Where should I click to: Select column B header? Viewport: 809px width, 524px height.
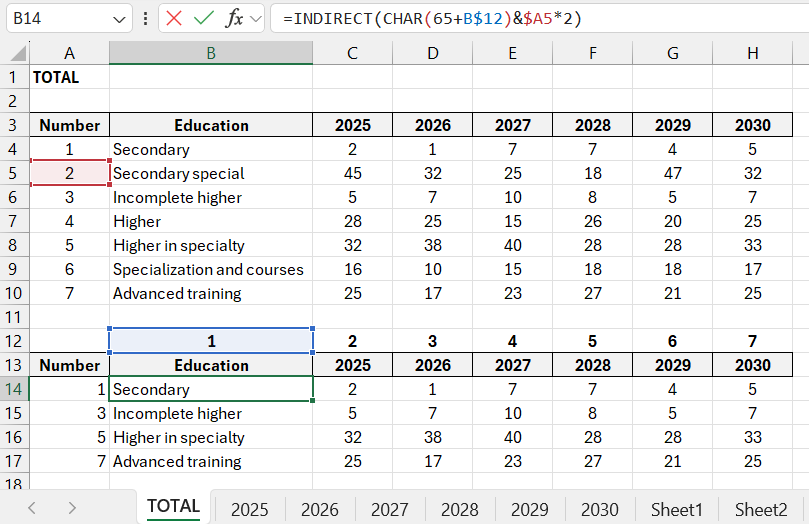(211, 53)
